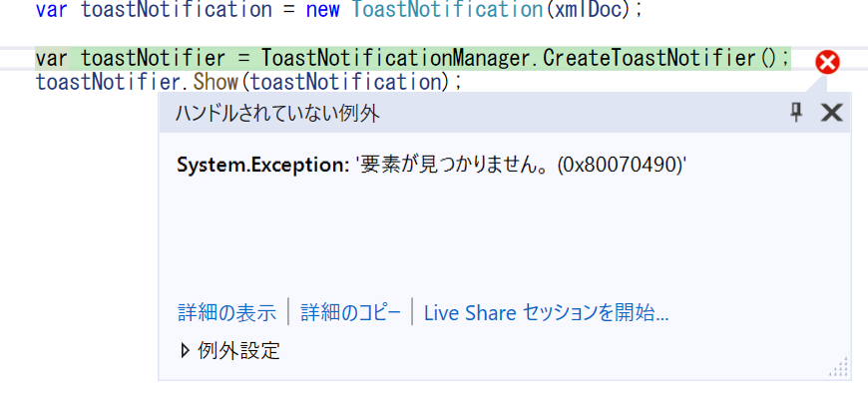
Task: Start Live Share セッションを開始 link
Action: tap(547, 313)
